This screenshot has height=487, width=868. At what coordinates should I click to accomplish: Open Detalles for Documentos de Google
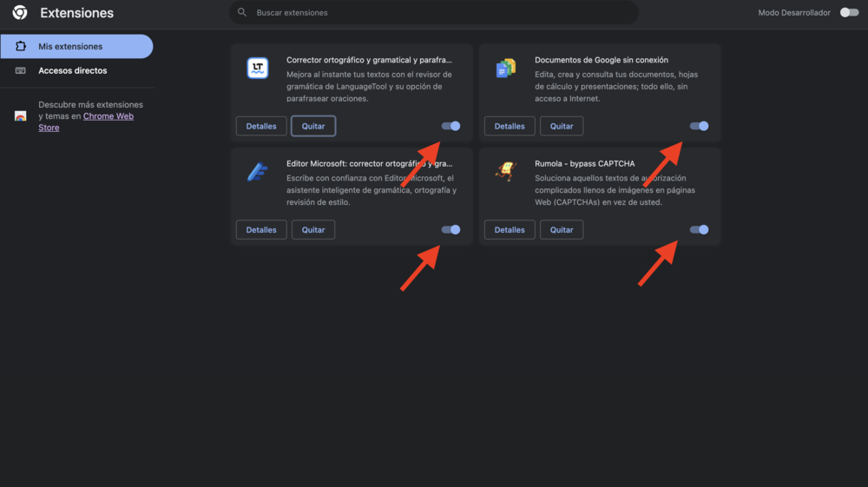pyautogui.click(x=510, y=126)
